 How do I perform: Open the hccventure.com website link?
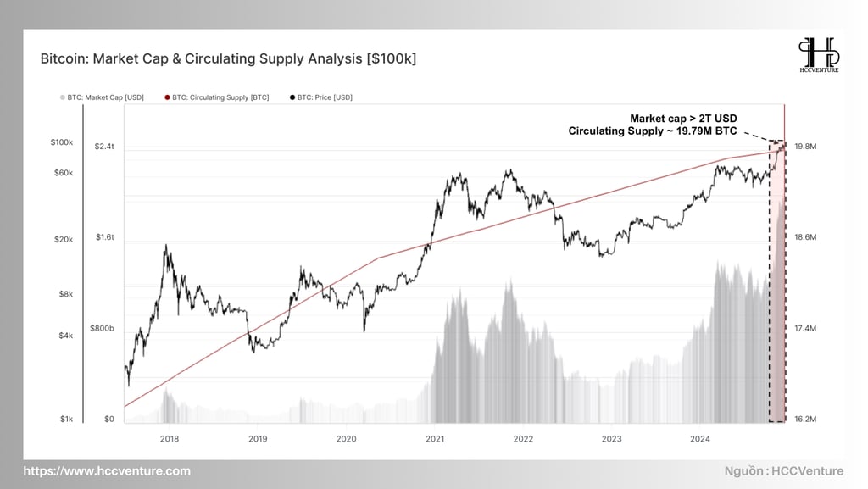tap(107, 470)
